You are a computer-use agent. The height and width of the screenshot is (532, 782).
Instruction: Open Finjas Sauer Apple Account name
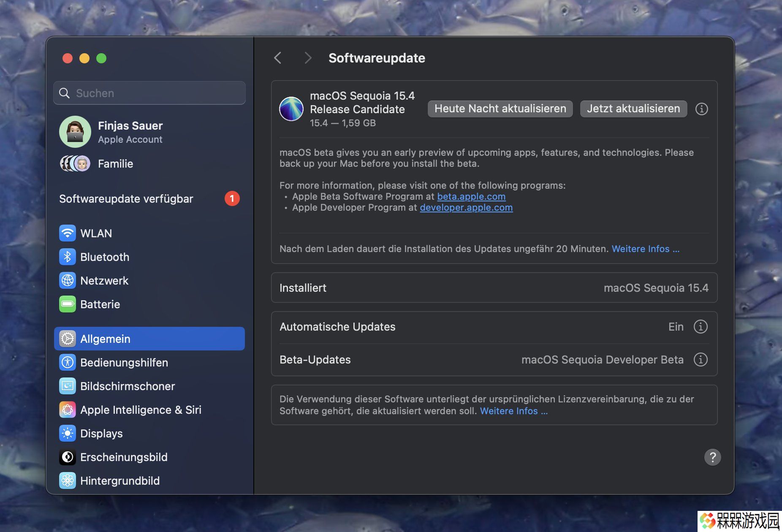[x=130, y=125]
